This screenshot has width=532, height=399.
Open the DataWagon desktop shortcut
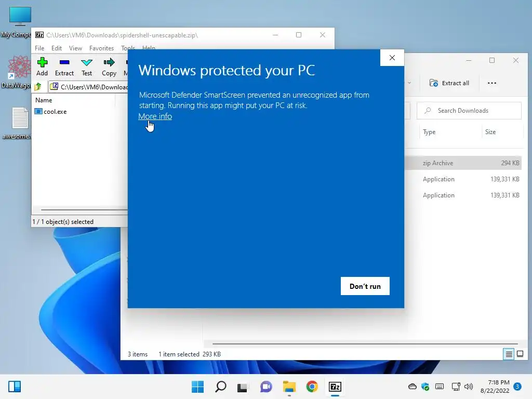coord(17,72)
